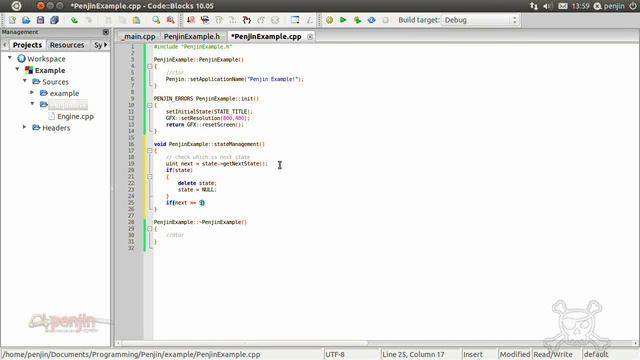The height and width of the screenshot is (360, 640).
Task: Open the penjin user menu
Action: [x=609, y=6]
